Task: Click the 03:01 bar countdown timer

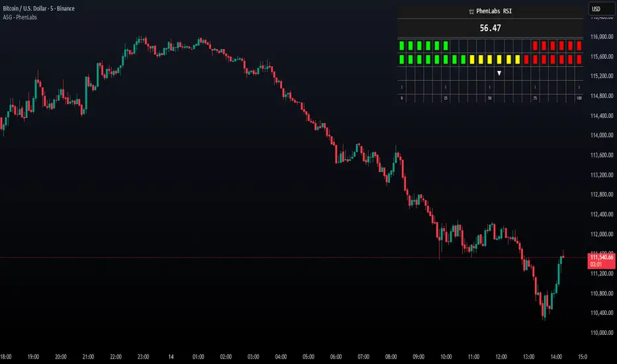Action: [596, 265]
